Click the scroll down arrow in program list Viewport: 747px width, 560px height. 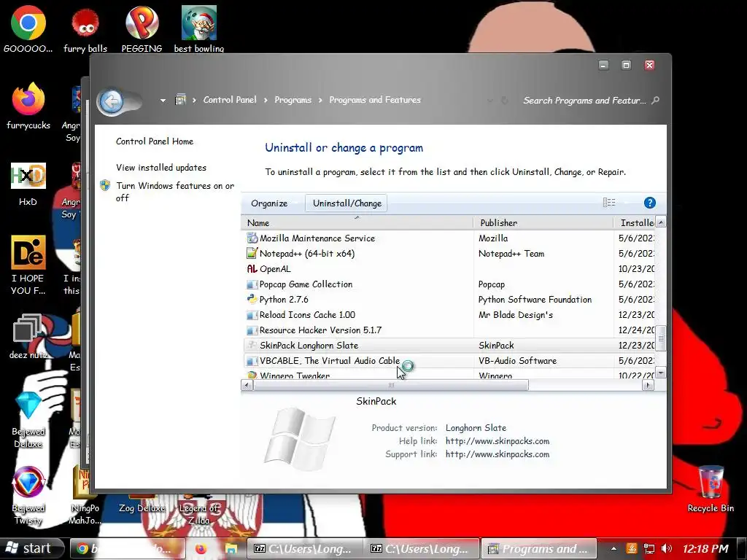point(661,373)
